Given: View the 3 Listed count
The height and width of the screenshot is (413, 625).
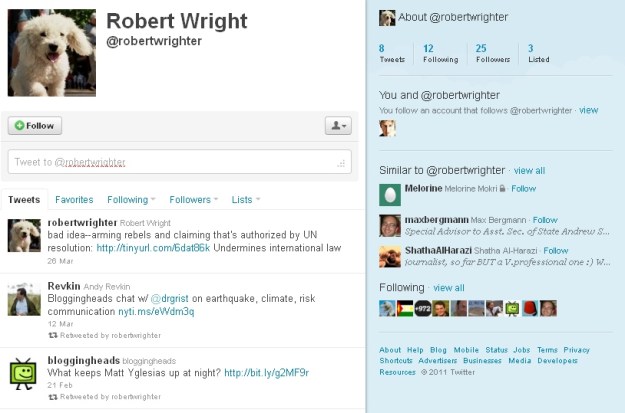Looking at the screenshot, I should pyautogui.click(x=539, y=53).
